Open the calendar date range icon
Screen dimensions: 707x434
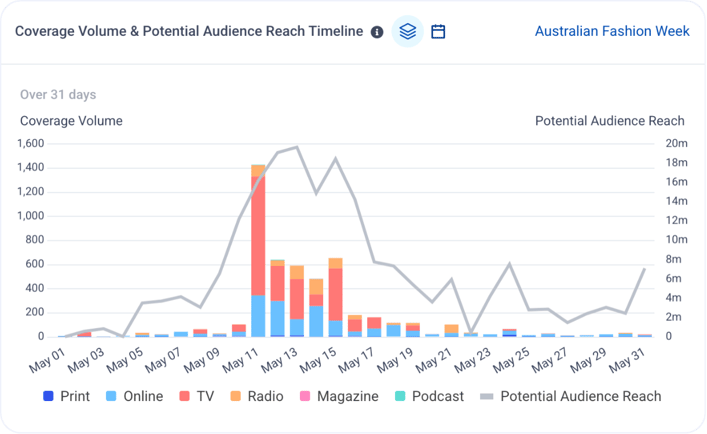tap(438, 32)
